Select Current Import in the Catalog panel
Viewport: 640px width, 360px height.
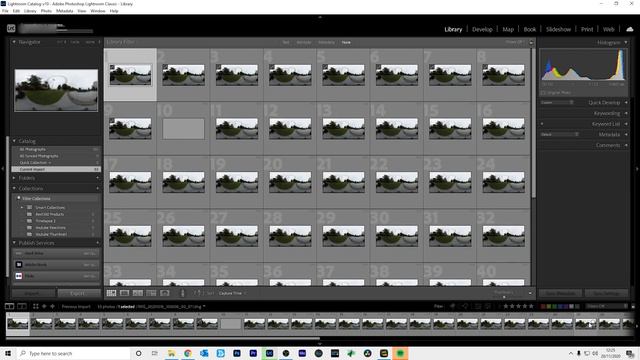pyautogui.click(x=56, y=169)
